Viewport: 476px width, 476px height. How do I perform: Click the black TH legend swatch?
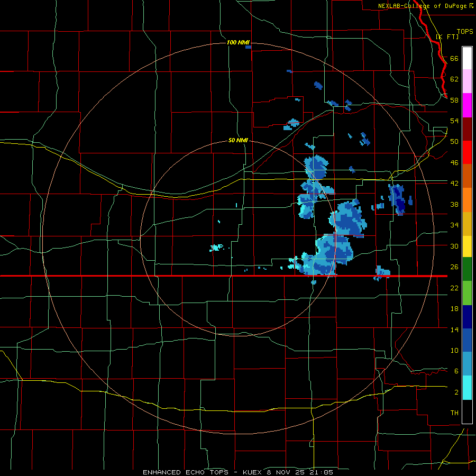pos(467,411)
